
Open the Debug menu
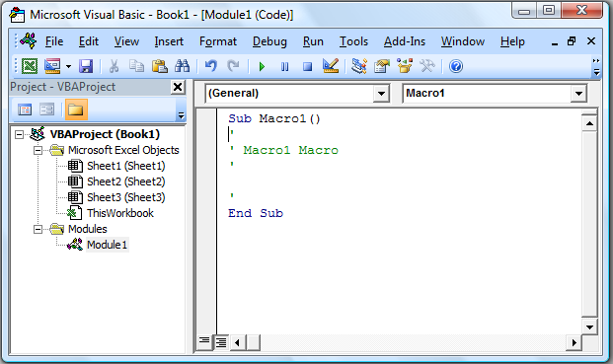[x=269, y=41]
